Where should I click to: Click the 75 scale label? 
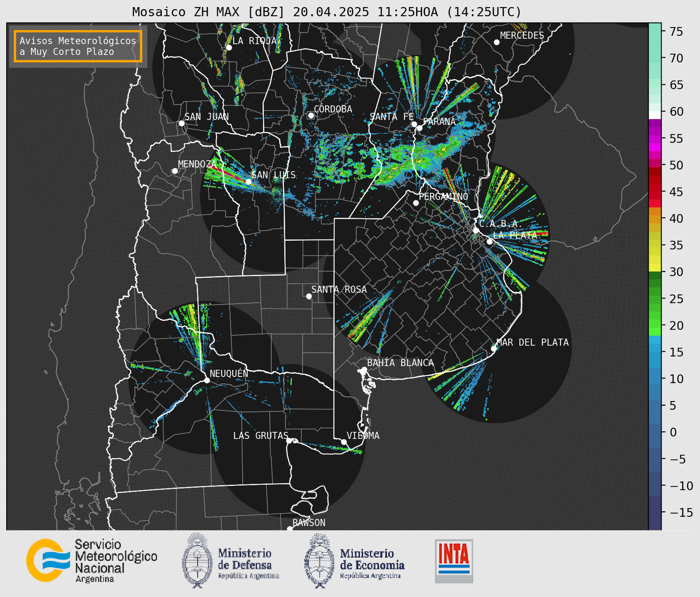[x=676, y=32]
